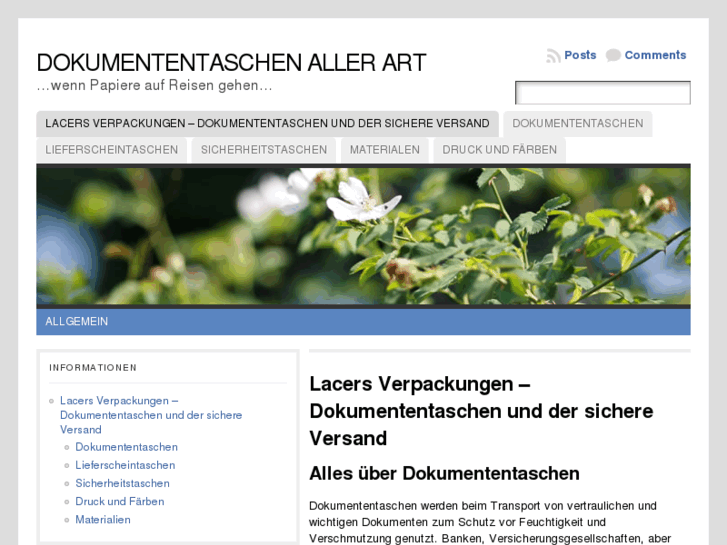Open Dokumententaschen in the sidebar list
The image size is (727, 545).
point(126,447)
